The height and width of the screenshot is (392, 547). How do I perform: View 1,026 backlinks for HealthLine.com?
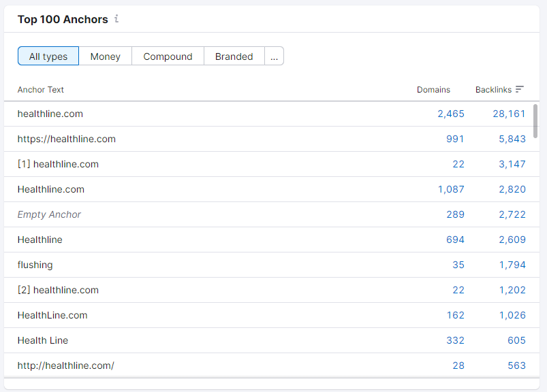coord(512,315)
